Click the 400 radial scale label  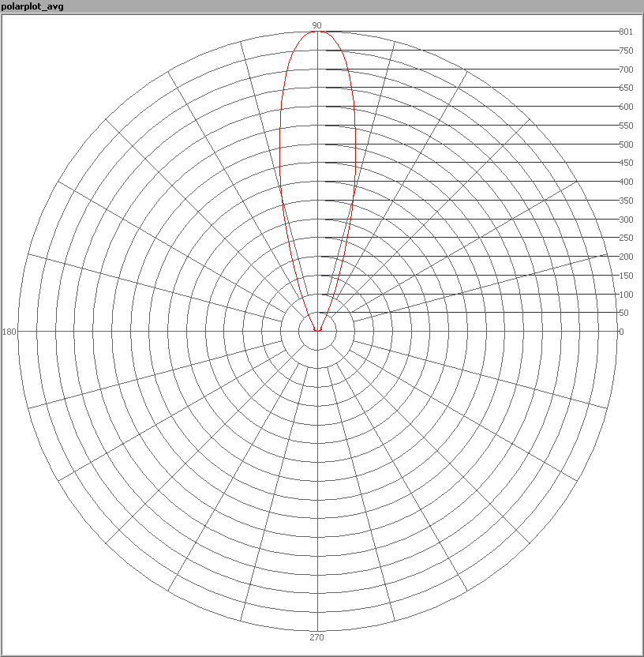point(626,182)
